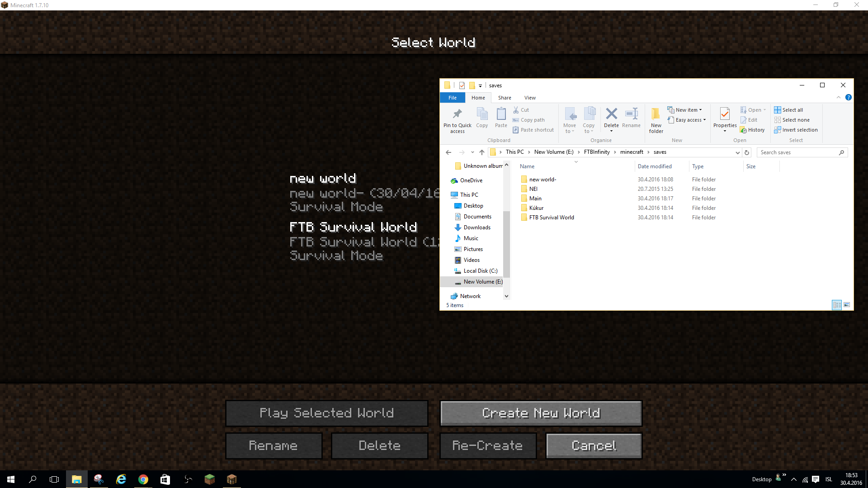Image resolution: width=868 pixels, height=488 pixels.
Task: Open Microsoft Edge from taskbar
Action: (x=121, y=479)
